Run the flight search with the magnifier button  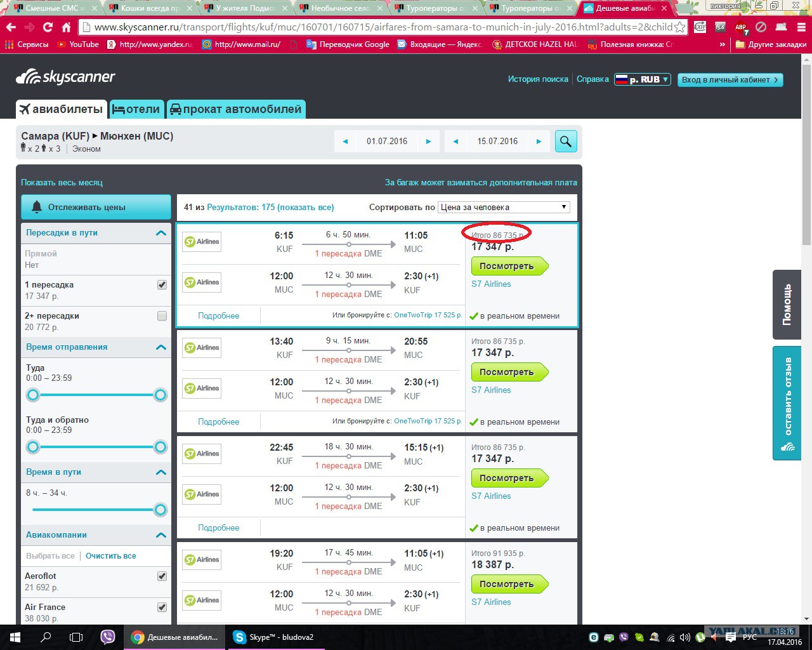click(566, 141)
